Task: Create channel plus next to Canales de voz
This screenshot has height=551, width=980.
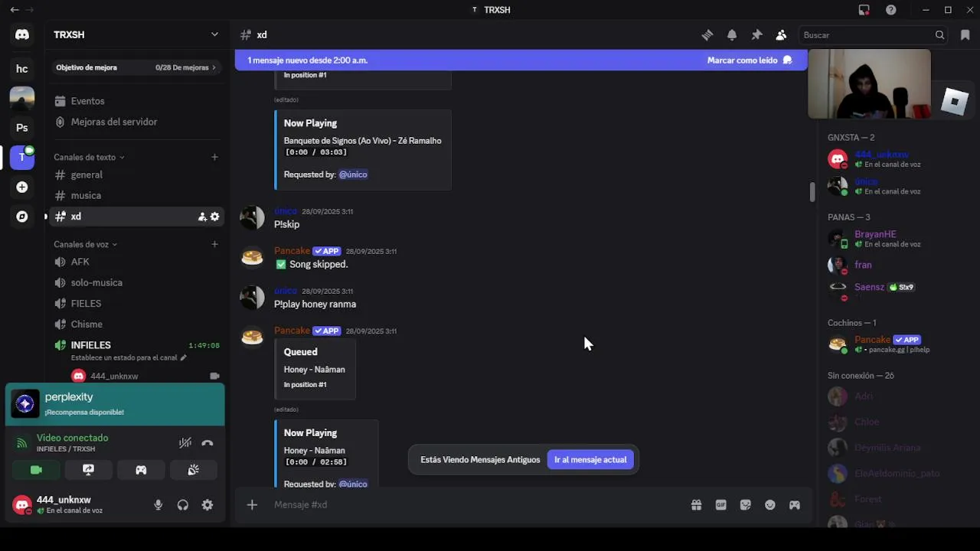Action: (x=214, y=244)
